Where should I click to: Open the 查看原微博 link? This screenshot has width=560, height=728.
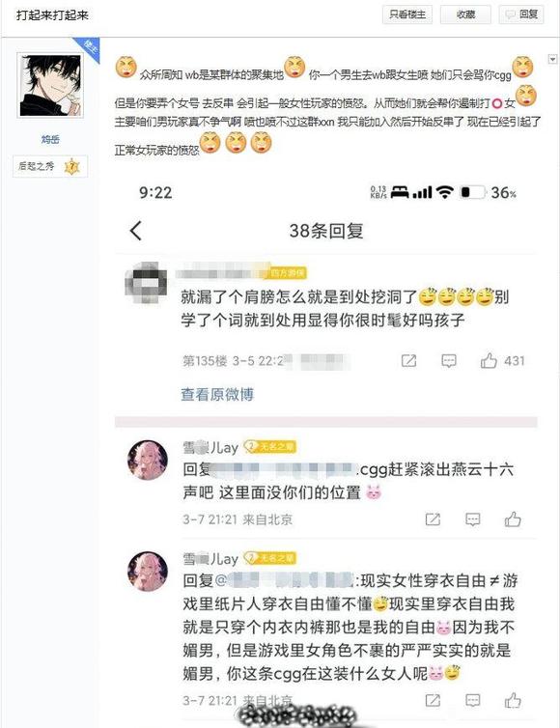[x=217, y=394]
